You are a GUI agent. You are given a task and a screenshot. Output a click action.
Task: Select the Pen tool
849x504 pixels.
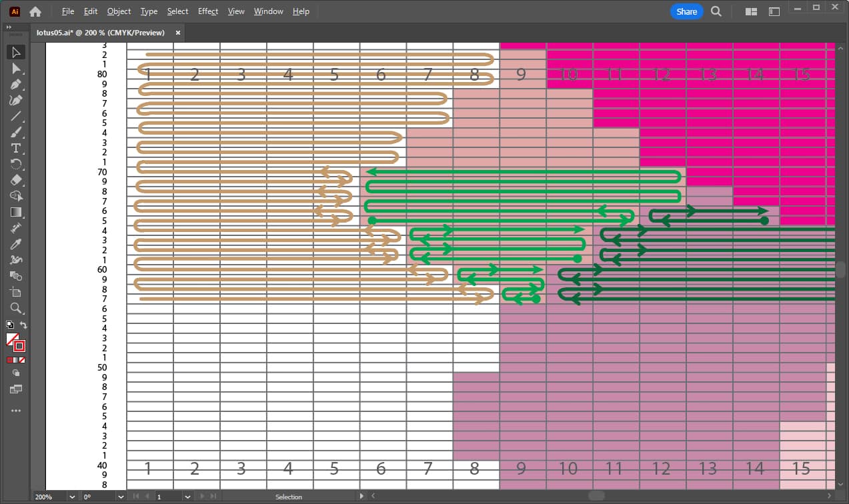coord(16,85)
